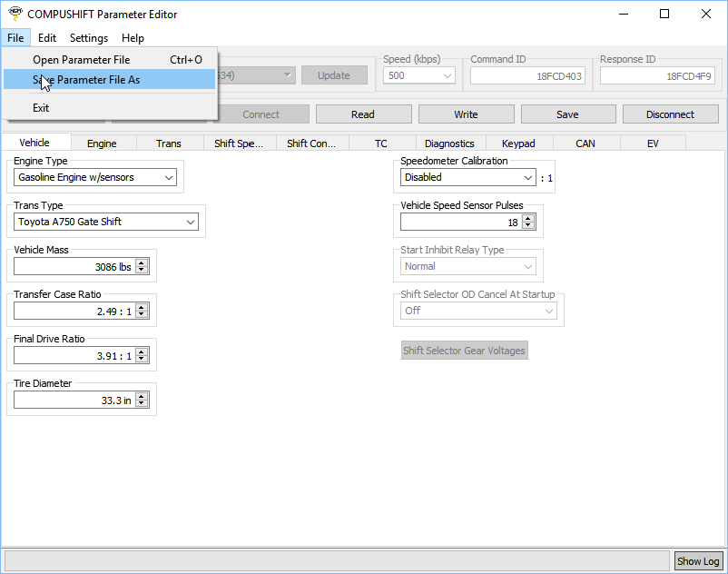Open the Speed (kbps) dropdown
Image resolution: width=728 pixels, height=574 pixels.
pyautogui.click(x=419, y=76)
